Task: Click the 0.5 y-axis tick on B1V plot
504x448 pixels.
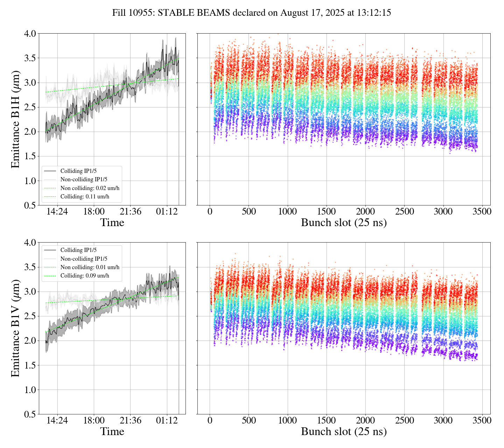Action: pos(30,414)
